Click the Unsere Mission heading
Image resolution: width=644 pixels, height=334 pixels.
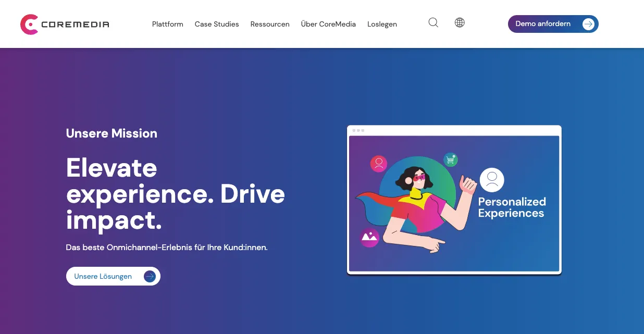(112, 133)
